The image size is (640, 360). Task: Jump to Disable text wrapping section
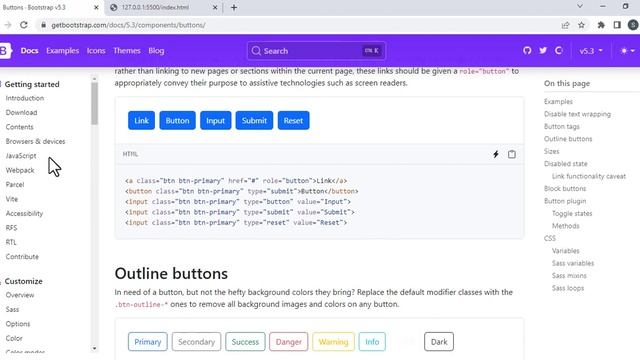(x=577, y=114)
